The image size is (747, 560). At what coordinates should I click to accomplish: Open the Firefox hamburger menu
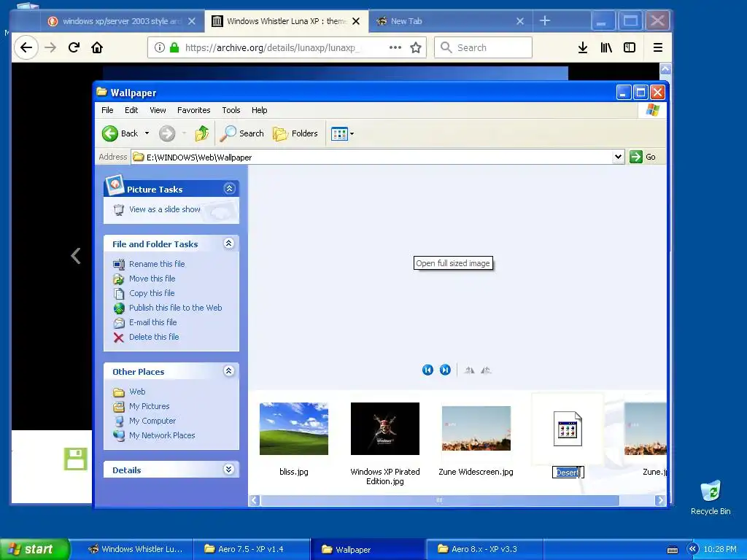pyautogui.click(x=658, y=47)
